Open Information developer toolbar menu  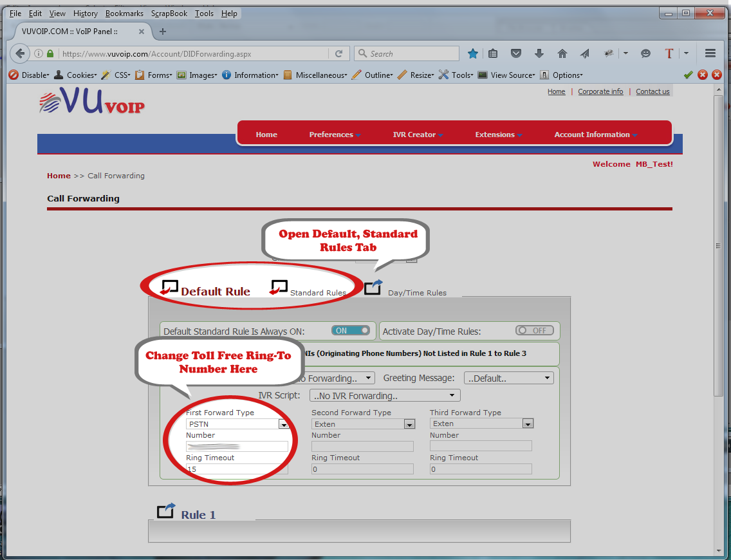[x=250, y=75]
